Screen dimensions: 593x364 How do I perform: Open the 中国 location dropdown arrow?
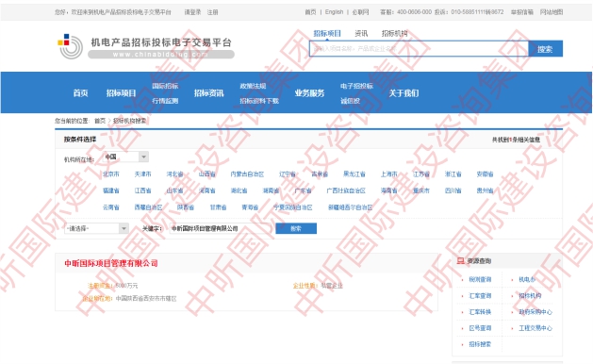point(143,157)
